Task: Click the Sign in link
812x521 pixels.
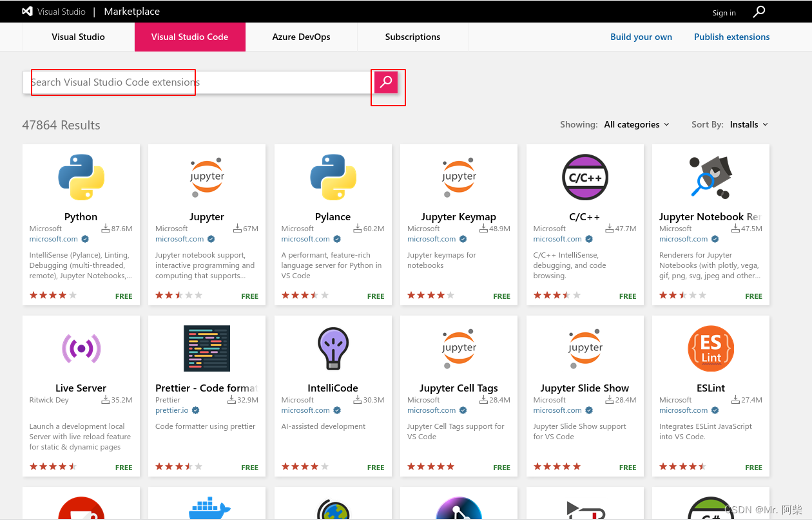Action: 724,12
